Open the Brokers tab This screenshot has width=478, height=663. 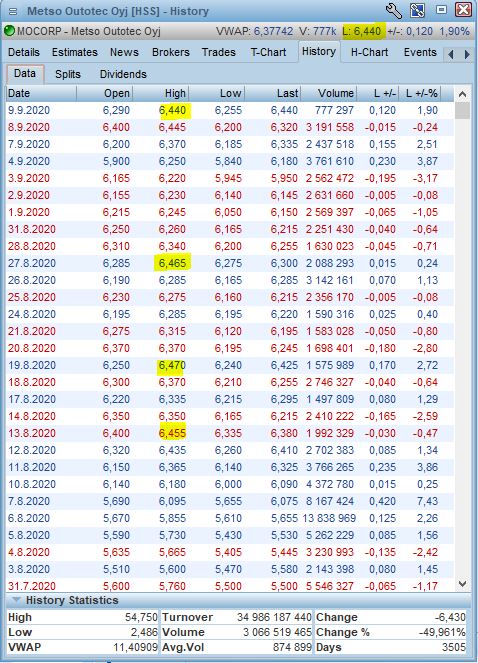[x=170, y=52]
